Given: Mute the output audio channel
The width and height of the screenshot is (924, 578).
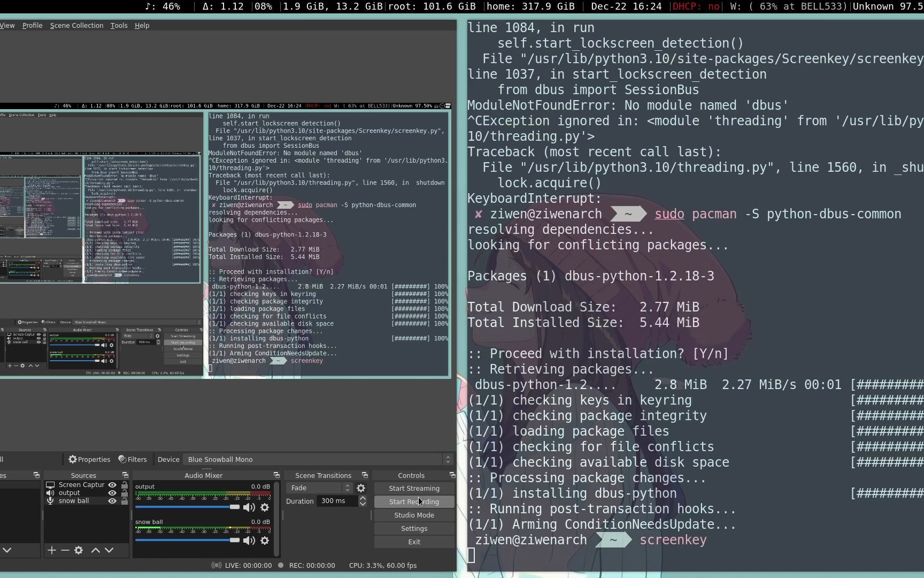Looking at the screenshot, I should pyautogui.click(x=249, y=507).
